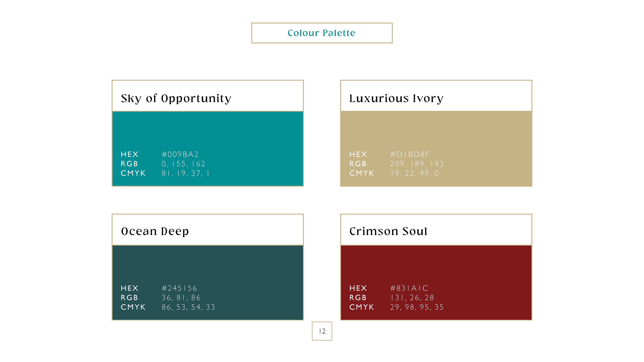This screenshot has width=644, height=362.
Task: Click hex value #831A1C
Action: 409,288
